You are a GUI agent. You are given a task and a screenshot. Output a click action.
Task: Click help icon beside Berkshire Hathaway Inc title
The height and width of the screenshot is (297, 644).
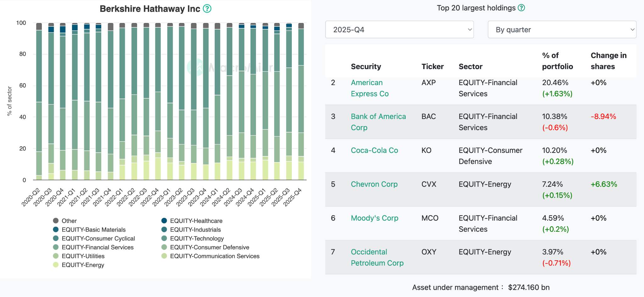click(x=207, y=8)
